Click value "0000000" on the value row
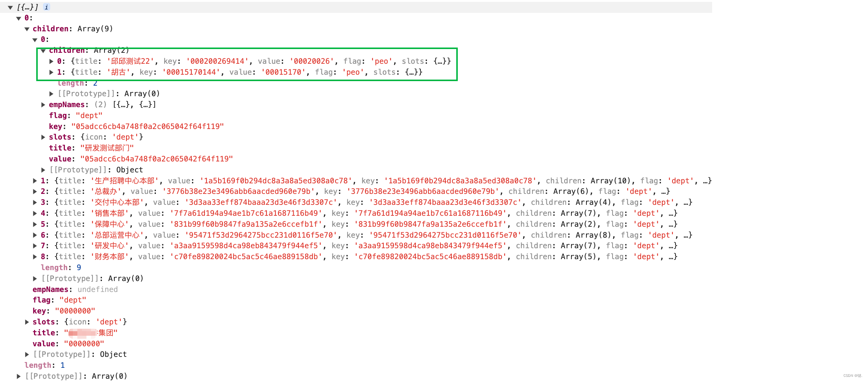868x381 pixels. [x=84, y=344]
